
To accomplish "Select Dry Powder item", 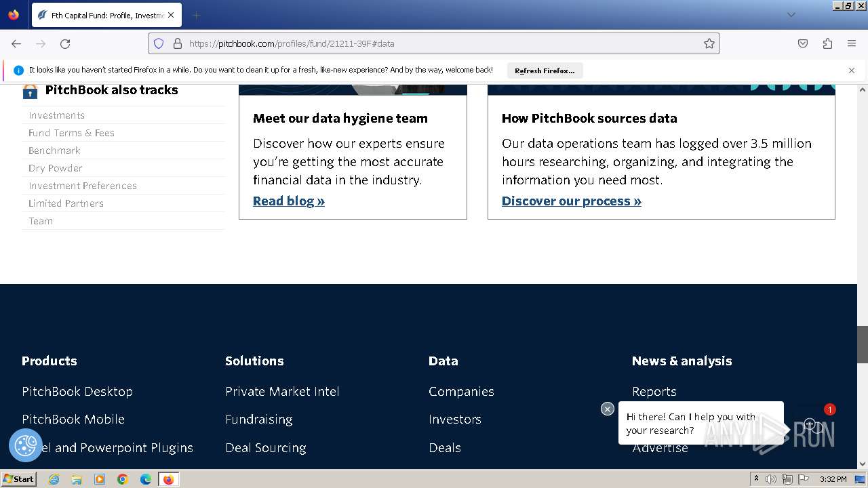I will pyautogui.click(x=56, y=168).
